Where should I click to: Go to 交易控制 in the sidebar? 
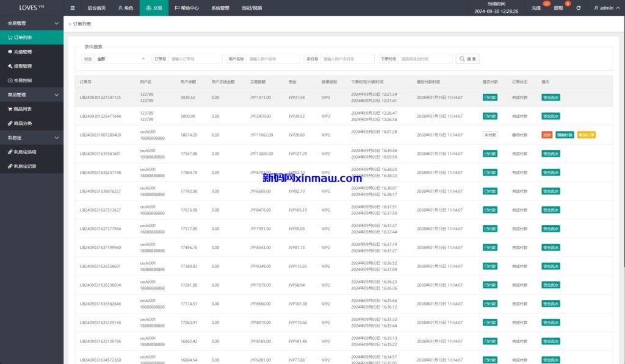click(x=23, y=80)
